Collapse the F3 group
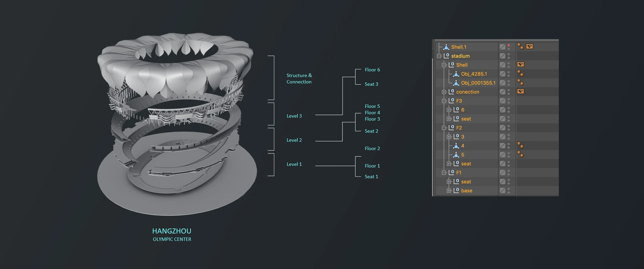Viewport: 644px width, 269px height. (x=444, y=101)
